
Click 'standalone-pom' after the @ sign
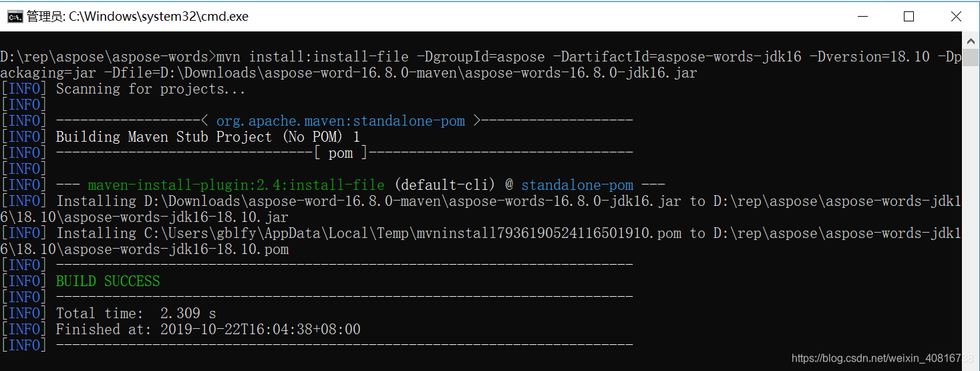pos(577,185)
